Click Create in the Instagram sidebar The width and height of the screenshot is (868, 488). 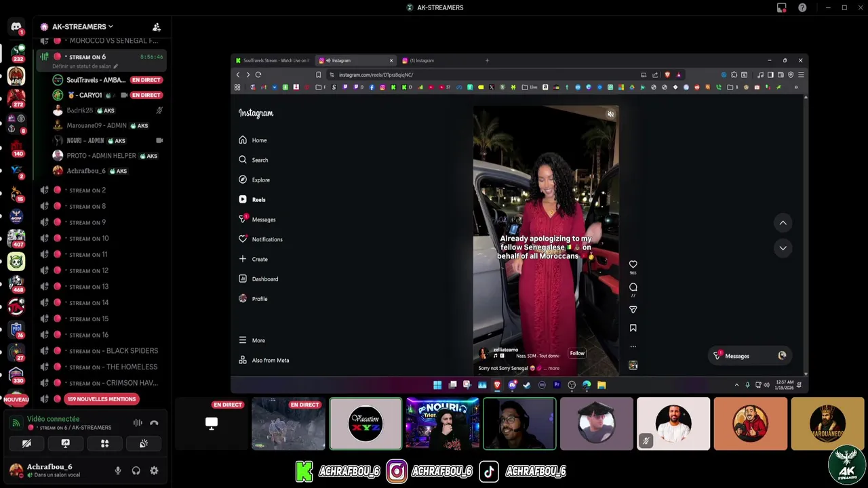pos(253,259)
